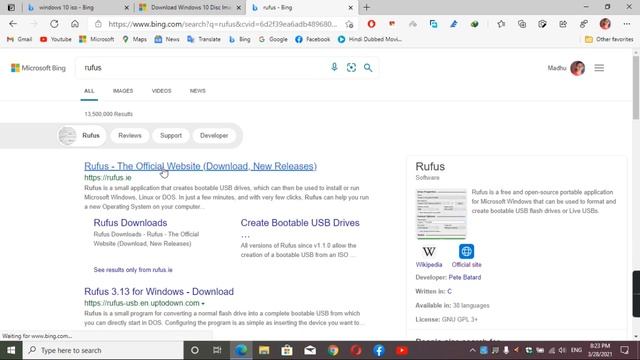
Task: Open Facebook icon in the taskbar
Action: click(379, 350)
